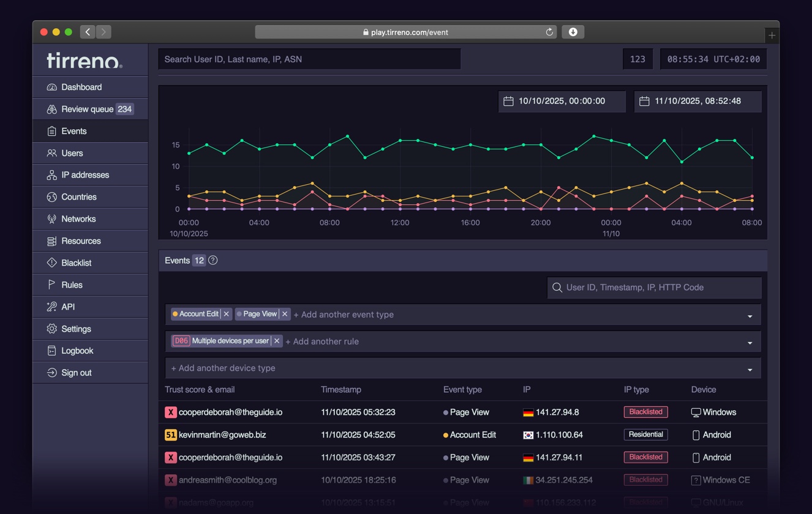Click the browser page reload icon
The height and width of the screenshot is (514, 812).
pos(549,32)
